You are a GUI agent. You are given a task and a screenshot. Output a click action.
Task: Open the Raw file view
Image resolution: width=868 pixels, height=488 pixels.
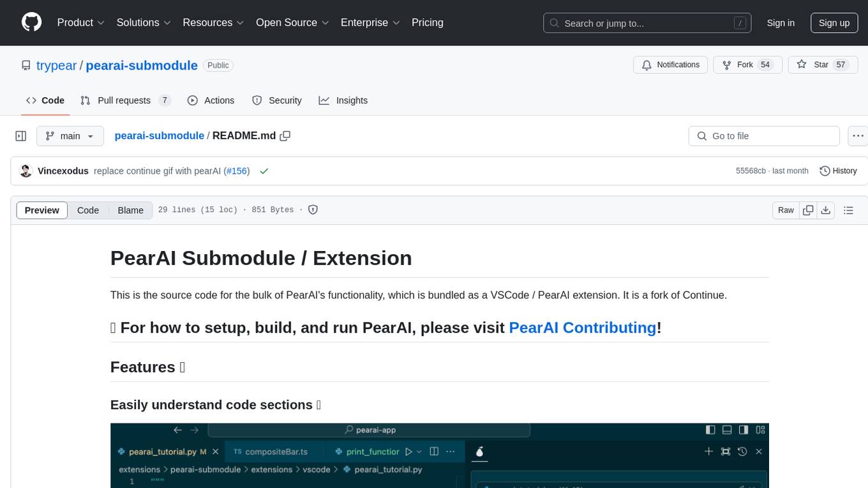pos(786,210)
